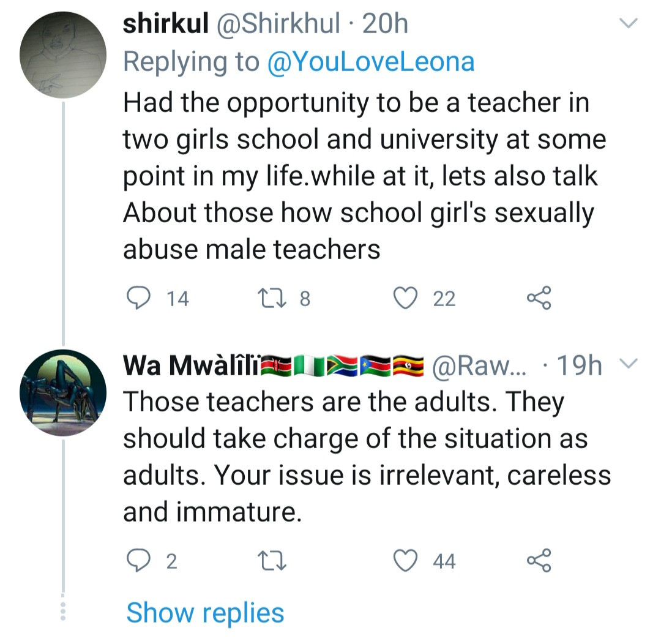Open the 20h timestamp on shirkul's tweet
The height and width of the screenshot is (644, 661).
pyautogui.click(x=386, y=24)
